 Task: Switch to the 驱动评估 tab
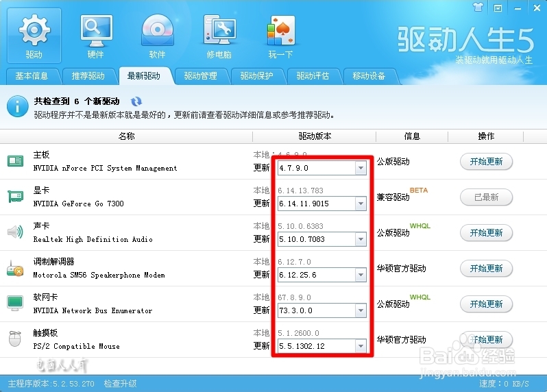pyautogui.click(x=313, y=76)
